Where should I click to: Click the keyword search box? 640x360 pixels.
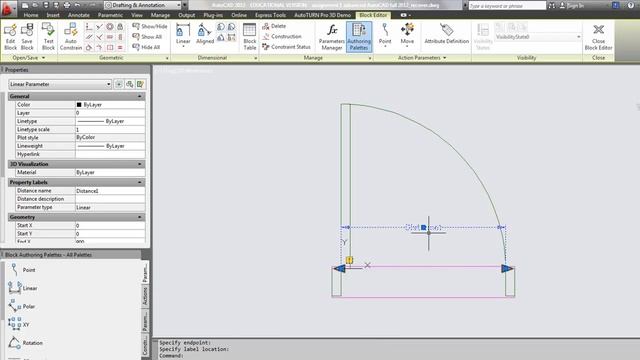[507, 5]
